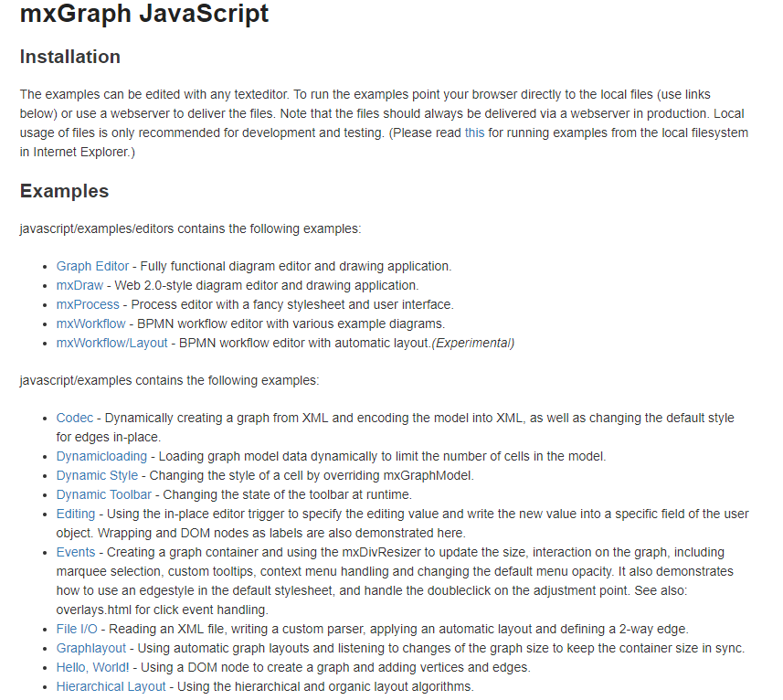Click 'overlays.html for click event handling.' text
Screen dimensions: 783x700
tap(163, 610)
